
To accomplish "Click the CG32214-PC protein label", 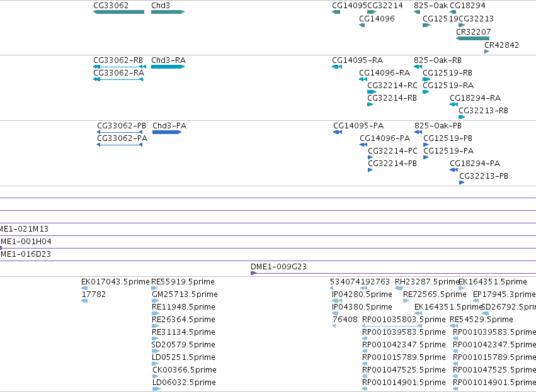I will [x=393, y=151].
